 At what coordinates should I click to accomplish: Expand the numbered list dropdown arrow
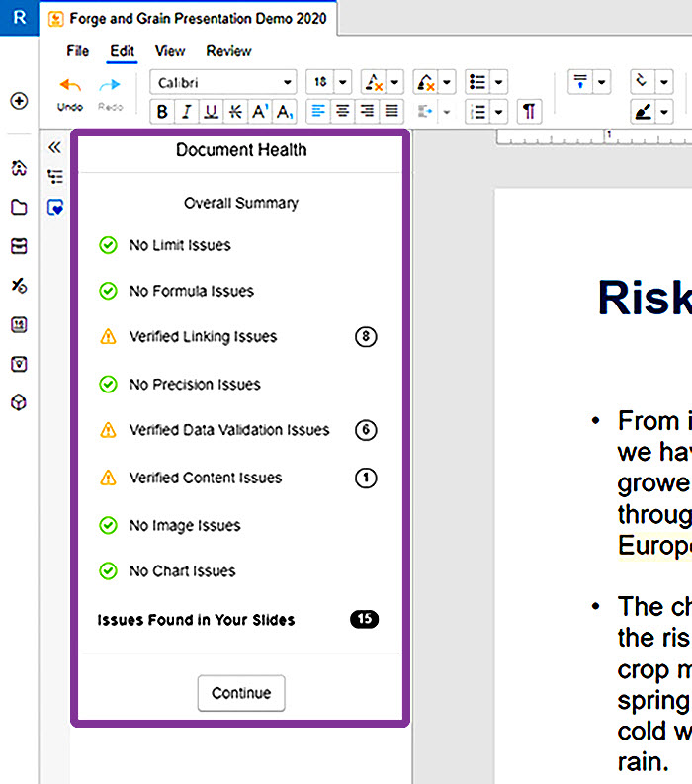(499, 112)
